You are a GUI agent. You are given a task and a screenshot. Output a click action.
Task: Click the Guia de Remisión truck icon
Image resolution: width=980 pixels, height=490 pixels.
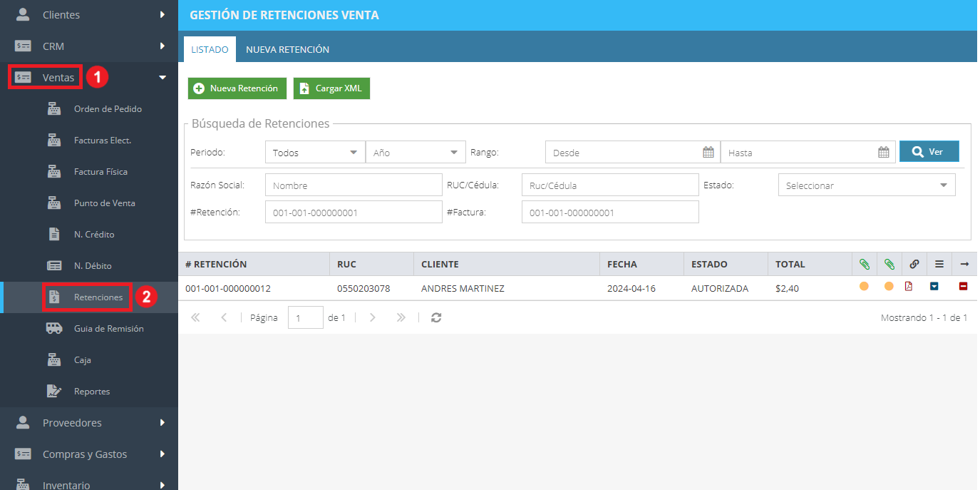tap(54, 328)
